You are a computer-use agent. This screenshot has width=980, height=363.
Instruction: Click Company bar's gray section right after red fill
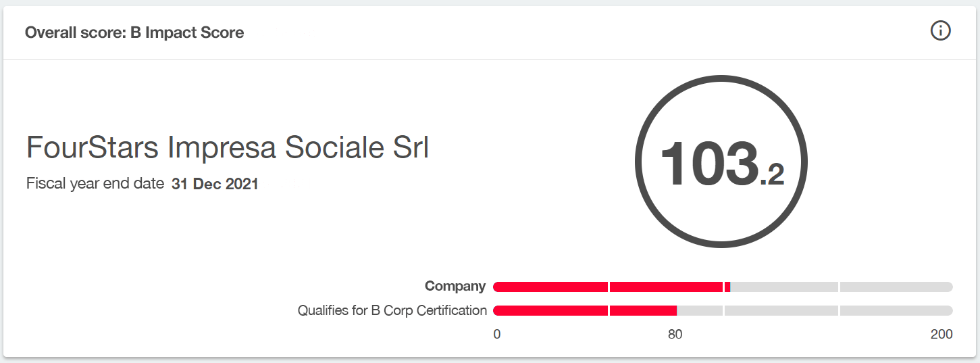[783, 287]
